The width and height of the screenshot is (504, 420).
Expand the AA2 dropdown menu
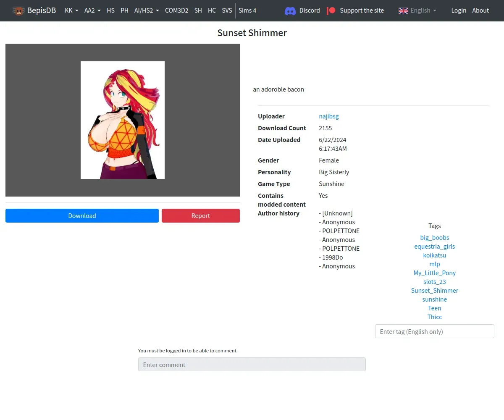92,10
